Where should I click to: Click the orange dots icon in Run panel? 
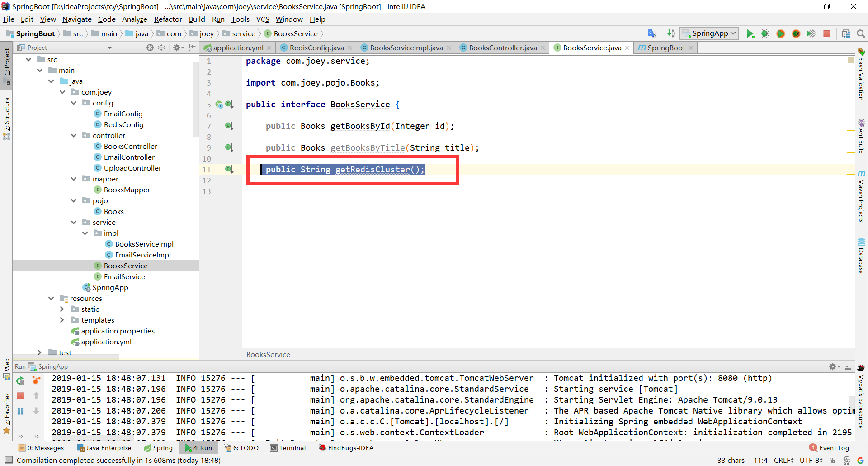[x=36, y=380]
